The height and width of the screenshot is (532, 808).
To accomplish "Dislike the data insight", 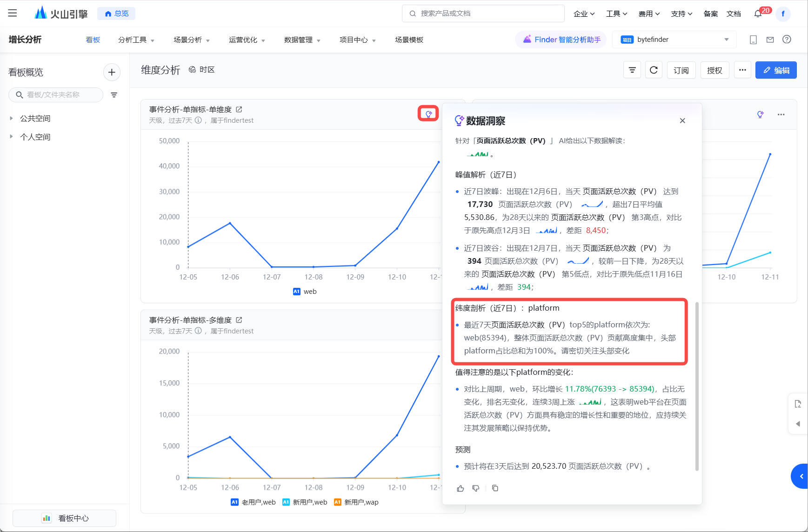I will click(476, 488).
